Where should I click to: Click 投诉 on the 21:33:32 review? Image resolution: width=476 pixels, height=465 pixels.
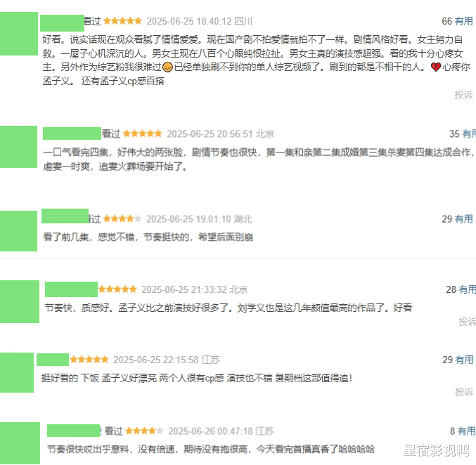coord(467,322)
